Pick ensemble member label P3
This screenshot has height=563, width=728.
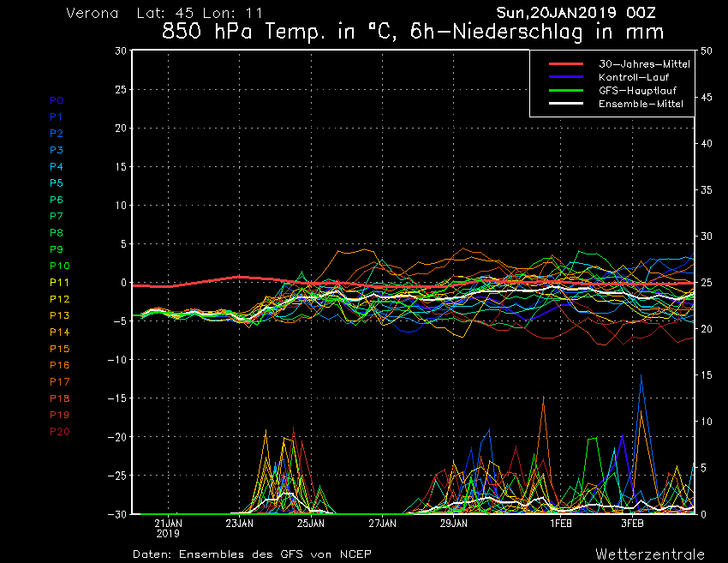57,150
